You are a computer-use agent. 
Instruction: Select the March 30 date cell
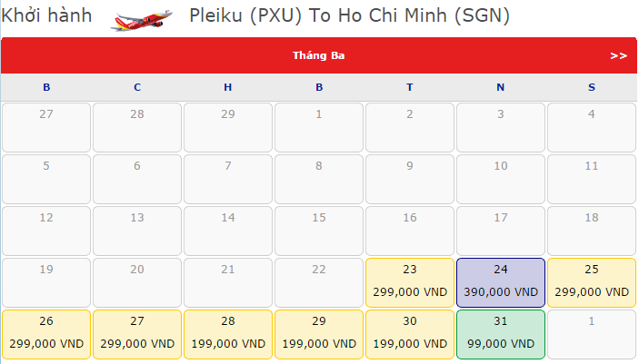tap(409, 334)
